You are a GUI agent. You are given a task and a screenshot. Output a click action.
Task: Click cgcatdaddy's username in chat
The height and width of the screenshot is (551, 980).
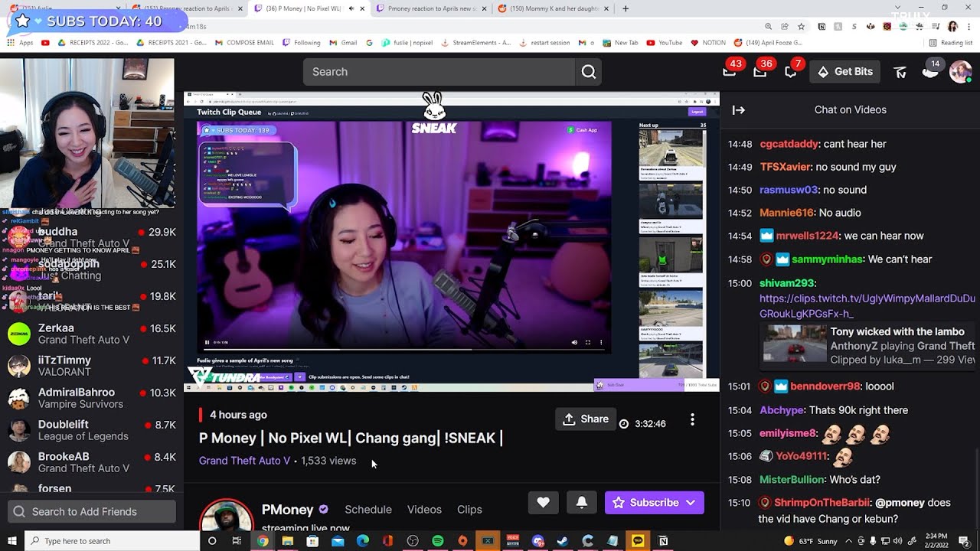789,144
